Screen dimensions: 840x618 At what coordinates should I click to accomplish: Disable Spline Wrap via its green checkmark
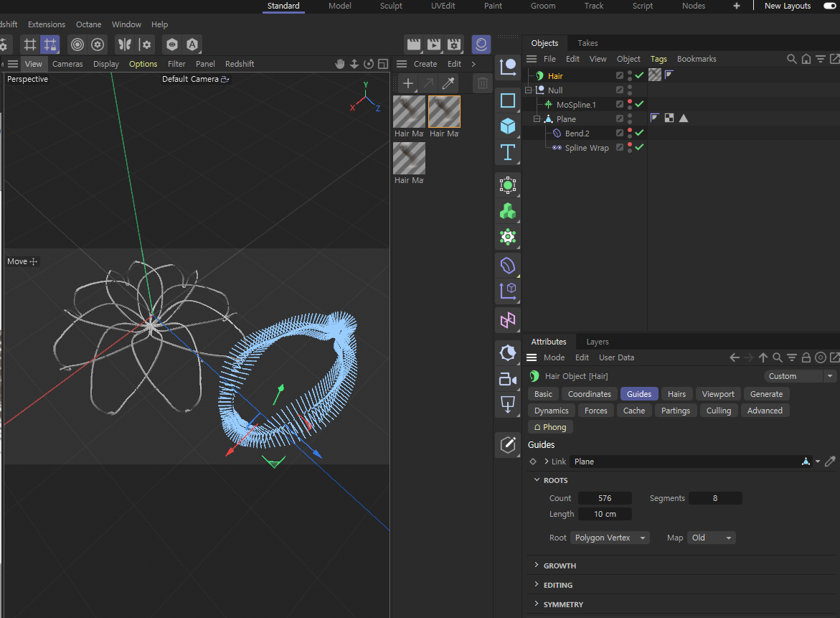point(639,147)
